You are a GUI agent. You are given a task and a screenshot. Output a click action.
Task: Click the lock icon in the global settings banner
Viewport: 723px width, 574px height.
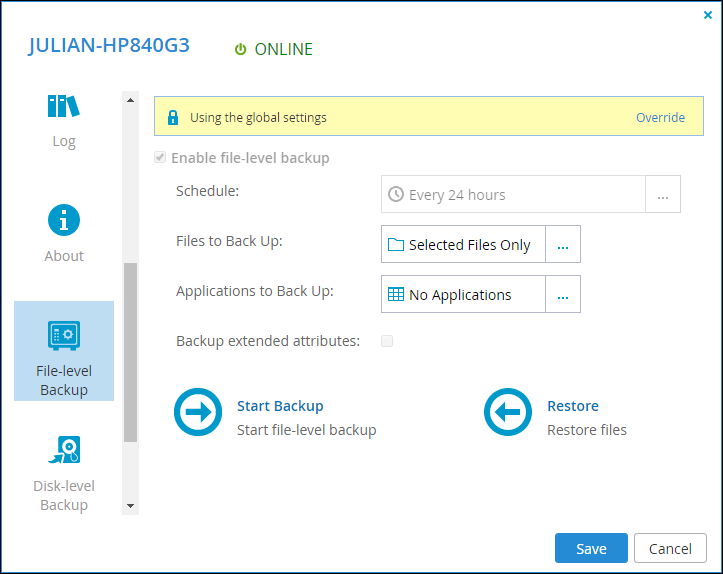(x=173, y=118)
